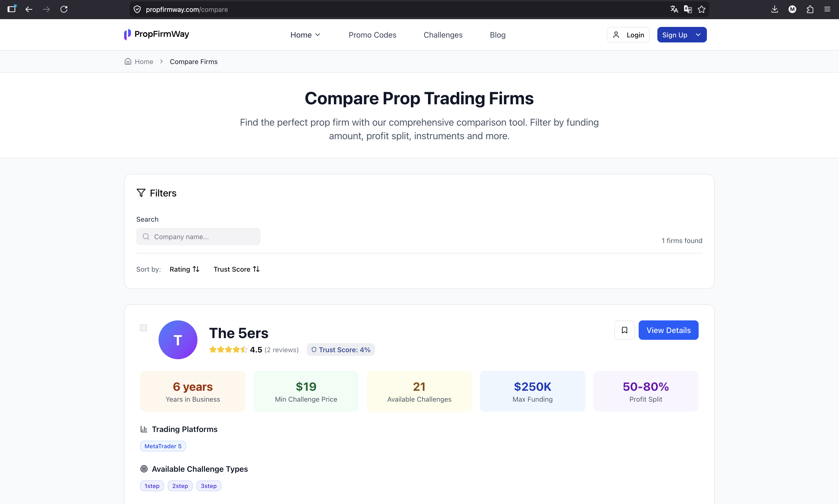839x504 pixels.
Task: Toggle sort by Trust Score
Action: tap(237, 269)
